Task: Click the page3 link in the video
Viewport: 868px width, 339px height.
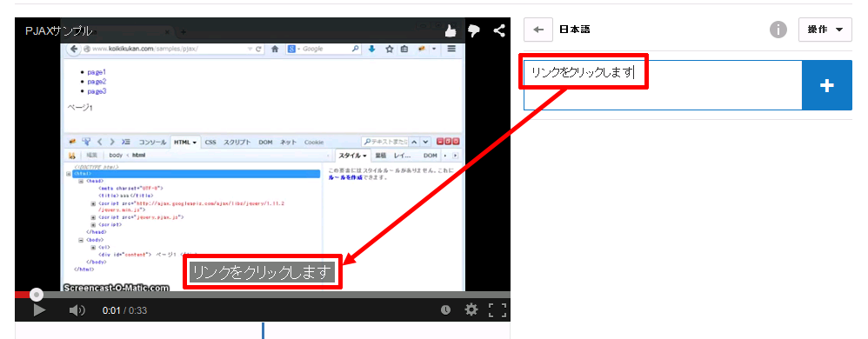Action: [x=97, y=91]
